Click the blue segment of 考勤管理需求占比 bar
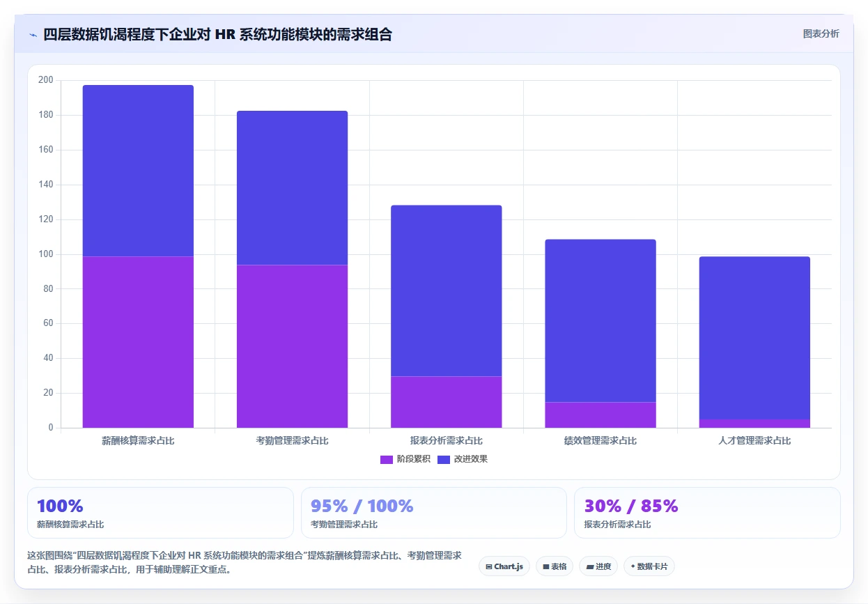 pyautogui.click(x=292, y=188)
